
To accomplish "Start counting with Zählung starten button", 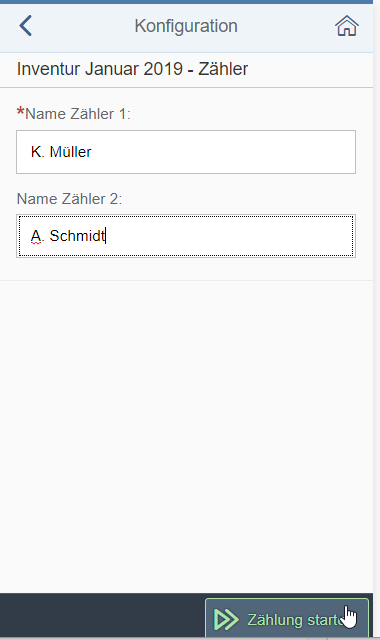I will [287, 618].
